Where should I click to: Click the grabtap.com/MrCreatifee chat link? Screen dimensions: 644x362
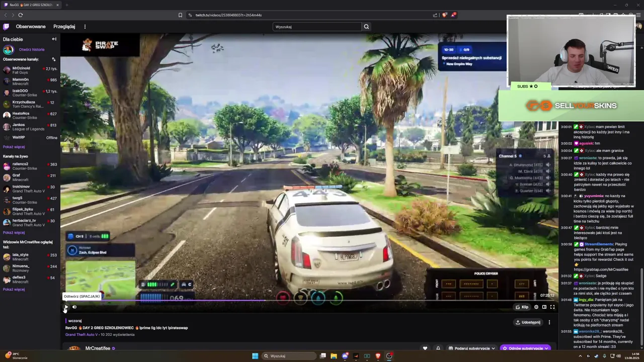click(601, 269)
